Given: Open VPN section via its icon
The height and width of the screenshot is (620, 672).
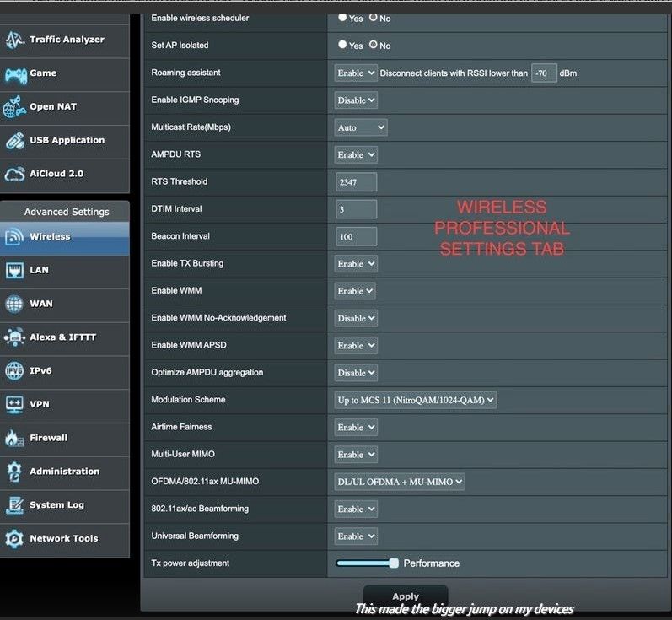Looking at the screenshot, I should click(x=14, y=405).
